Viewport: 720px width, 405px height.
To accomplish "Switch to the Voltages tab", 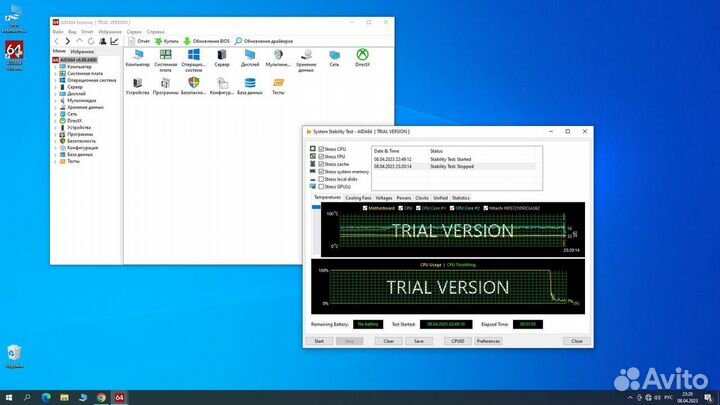I will 384,198.
